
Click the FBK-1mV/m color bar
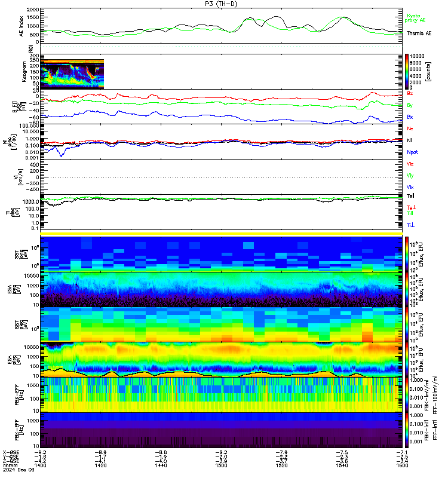pyautogui.click(x=407, y=394)
